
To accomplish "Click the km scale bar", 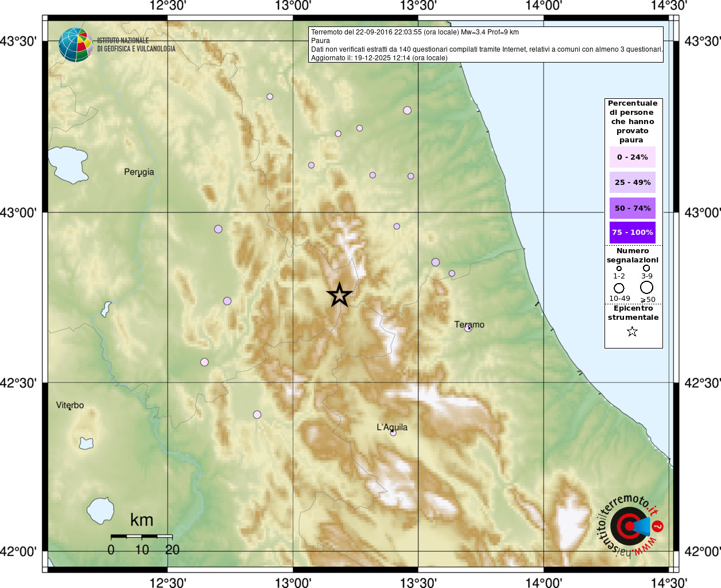I will click(141, 536).
